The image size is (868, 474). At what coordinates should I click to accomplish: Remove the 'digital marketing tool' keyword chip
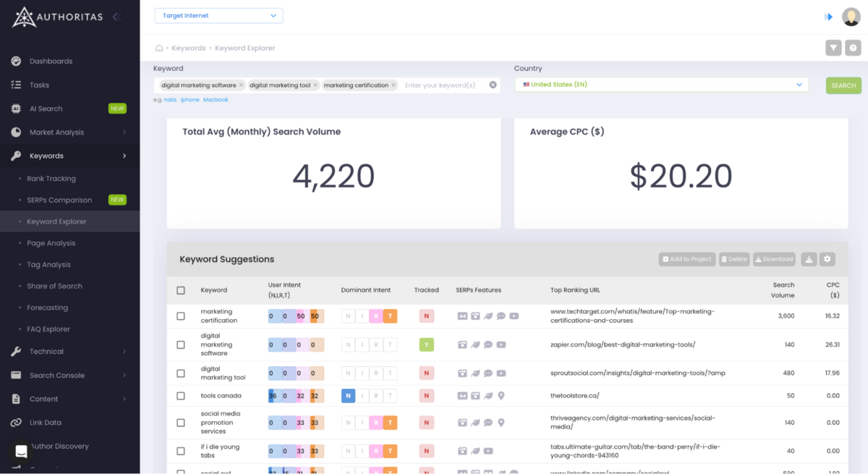[x=315, y=85]
